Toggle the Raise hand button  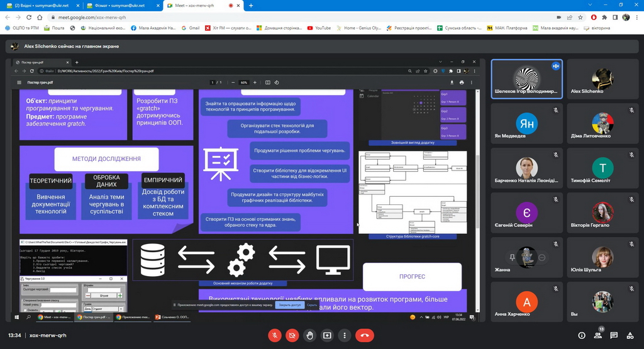click(x=309, y=336)
